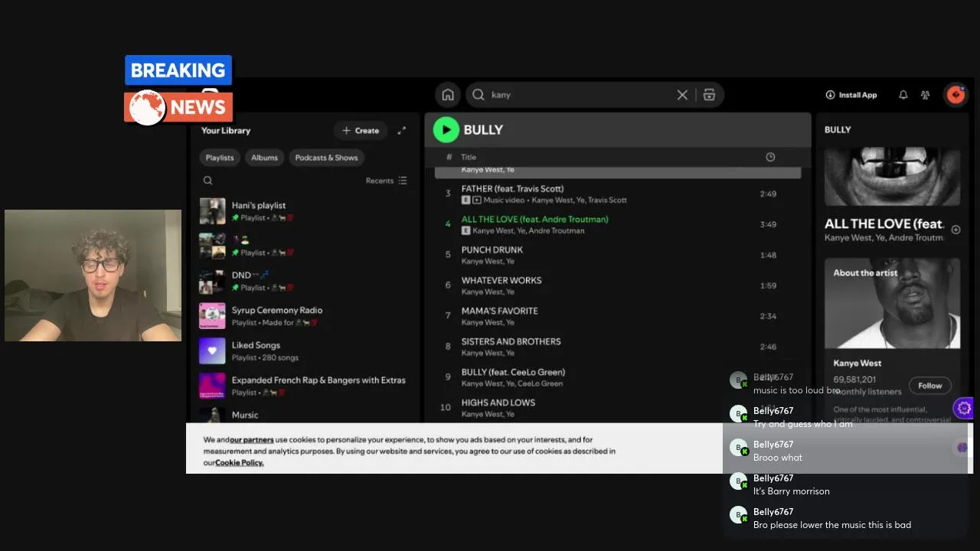
Task: Click Belly6767 avatar by 'Brooo what' message
Action: click(x=738, y=448)
